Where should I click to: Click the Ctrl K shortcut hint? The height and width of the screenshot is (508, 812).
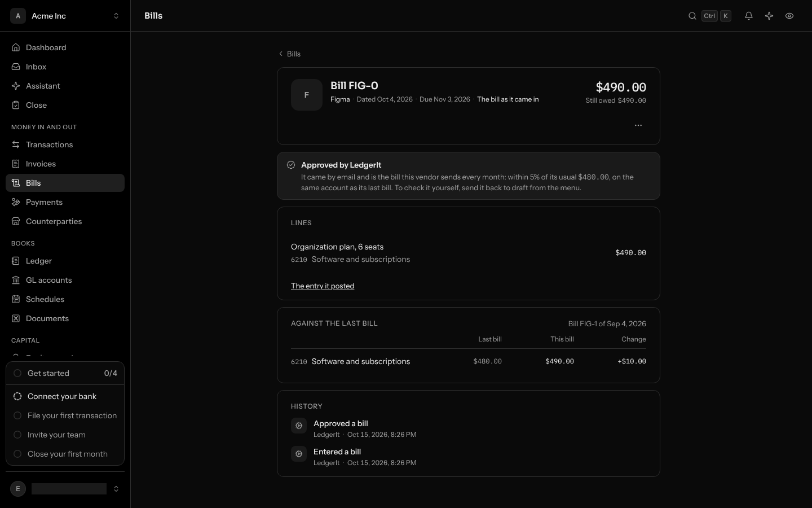716,16
